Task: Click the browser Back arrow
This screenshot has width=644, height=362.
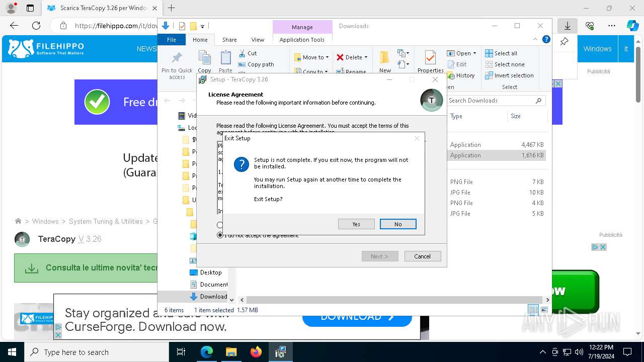Action: pos(14,26)
